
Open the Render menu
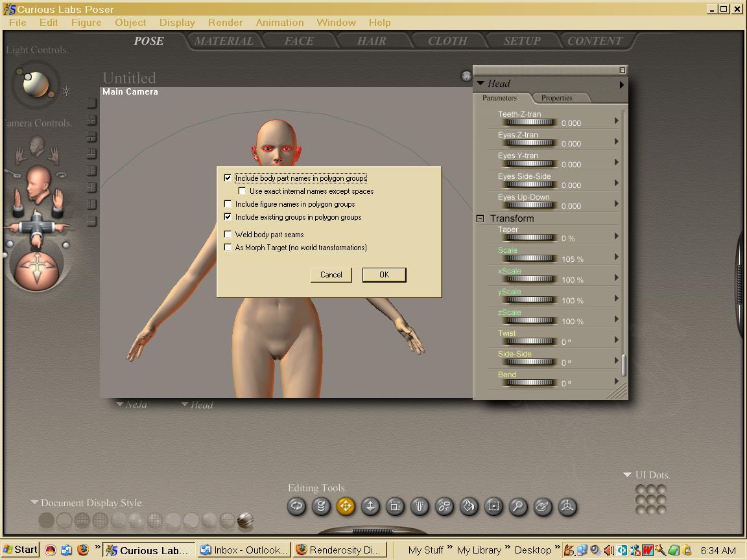(x=225, y=22)
